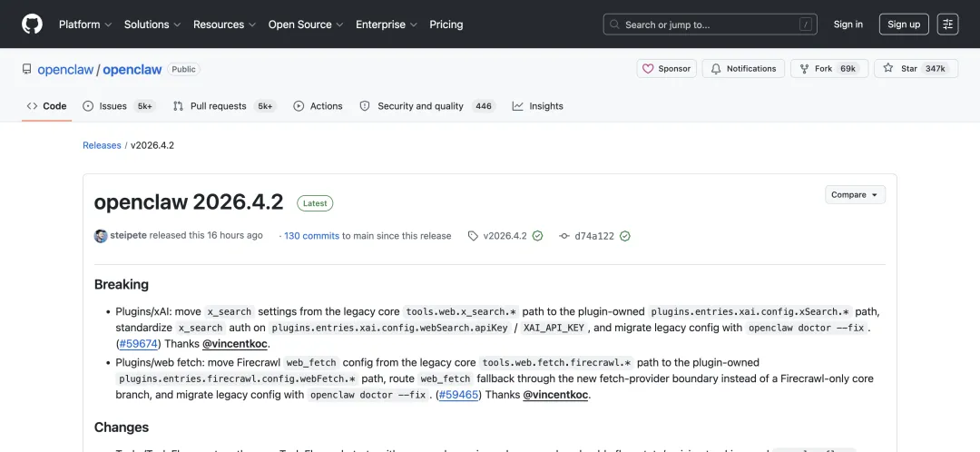The width and height of the screenshot is (980, 452).
Task: Expand the Platform dropdown menu
Action: click(85, 25)
